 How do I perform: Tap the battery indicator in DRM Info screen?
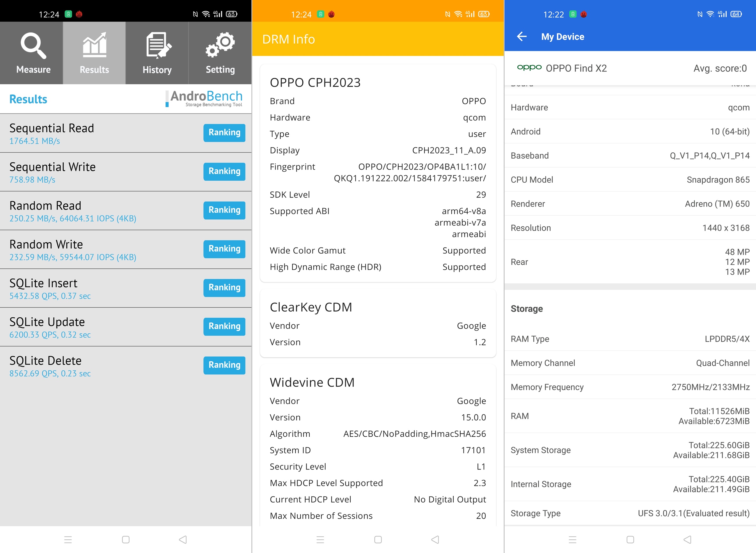click(x=483, y=14)
